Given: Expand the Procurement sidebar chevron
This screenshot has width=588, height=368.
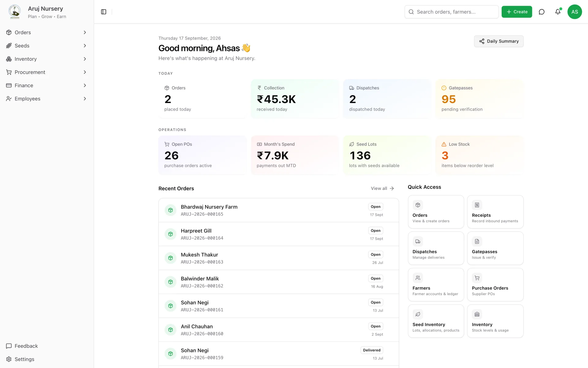Looking at the screenshot, I should (x=85, y=72).
